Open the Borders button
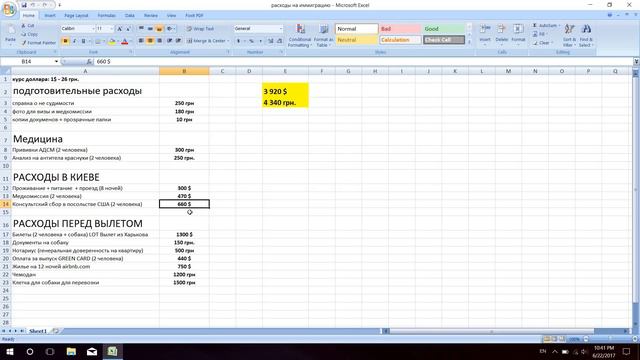The width and height of the screenshot is (640, 360). point(98,41)
